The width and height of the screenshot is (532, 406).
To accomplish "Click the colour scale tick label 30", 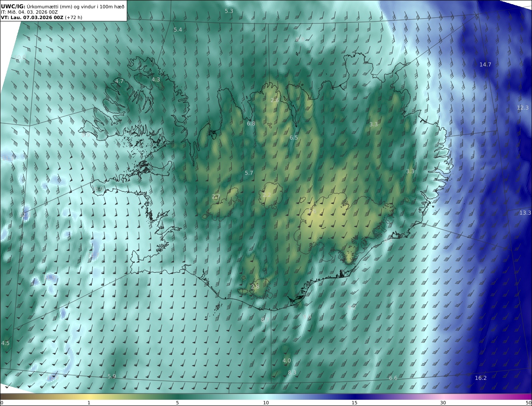I will (443, 403).
